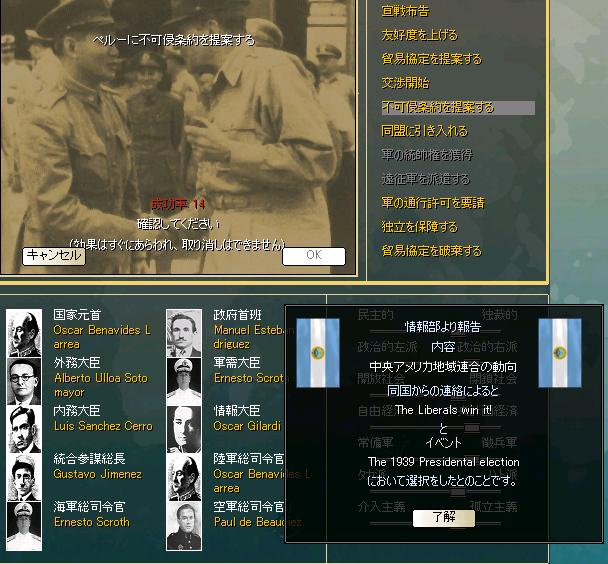Click interior minister Luis Sanchez Cerro portrait
The image size is (608, 564).
pos(24,429)
